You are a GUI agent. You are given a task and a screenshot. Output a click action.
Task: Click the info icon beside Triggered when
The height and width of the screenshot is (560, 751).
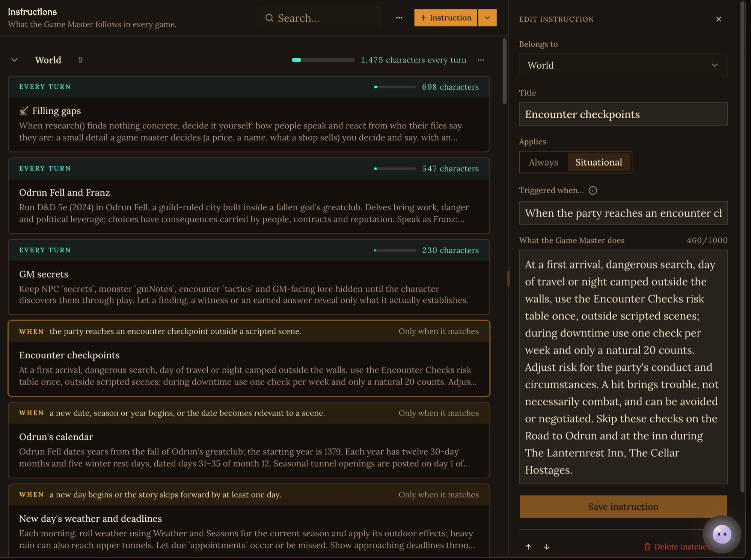coord(593,191)
